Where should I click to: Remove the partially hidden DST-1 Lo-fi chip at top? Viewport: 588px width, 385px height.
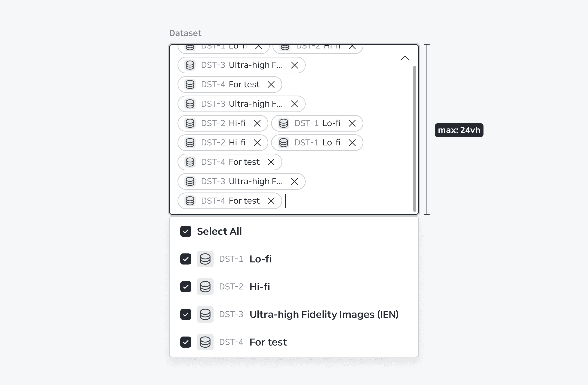click(x=258, y=47)
